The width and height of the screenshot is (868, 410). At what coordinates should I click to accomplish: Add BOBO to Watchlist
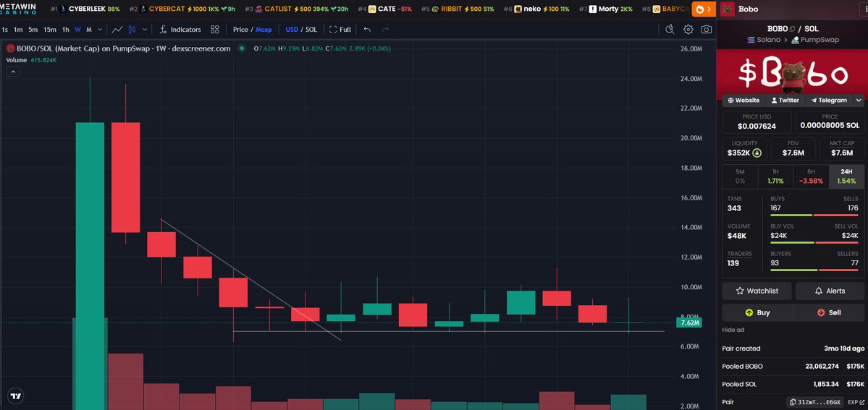click(x=757, y=291)
